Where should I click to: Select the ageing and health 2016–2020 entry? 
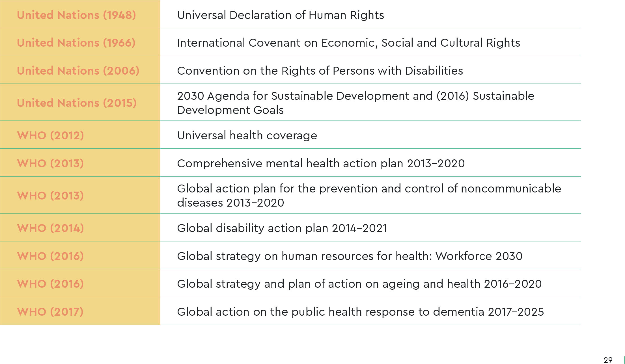(x=359, y=284)
